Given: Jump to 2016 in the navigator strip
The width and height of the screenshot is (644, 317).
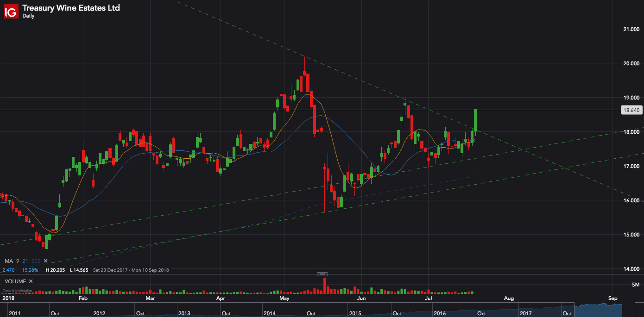Looking at the screenshot, I should tap(440, 313).
